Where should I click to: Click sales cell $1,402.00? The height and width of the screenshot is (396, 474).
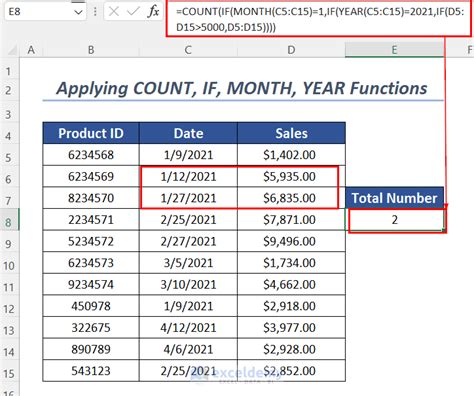[291, 155]
